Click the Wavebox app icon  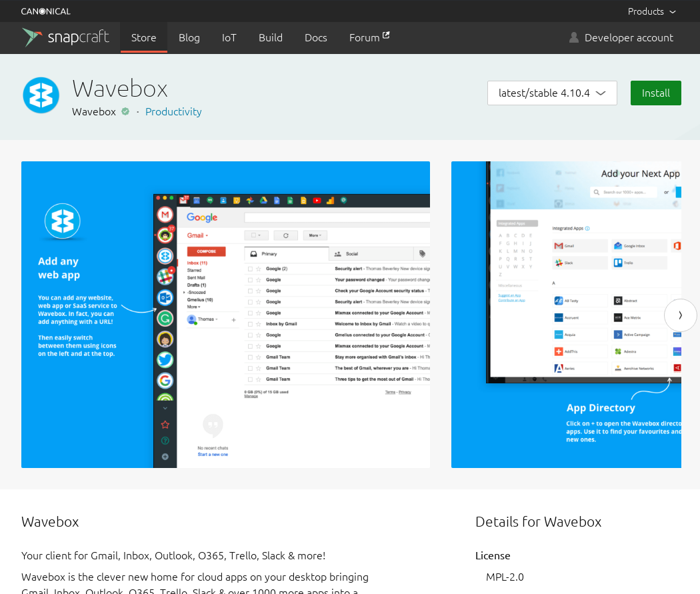click(41, 95)
